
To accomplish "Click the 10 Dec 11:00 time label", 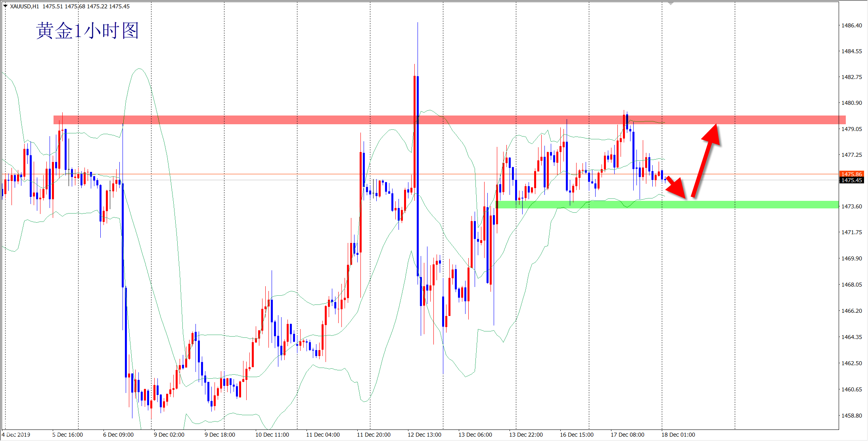I will (272, 435).
